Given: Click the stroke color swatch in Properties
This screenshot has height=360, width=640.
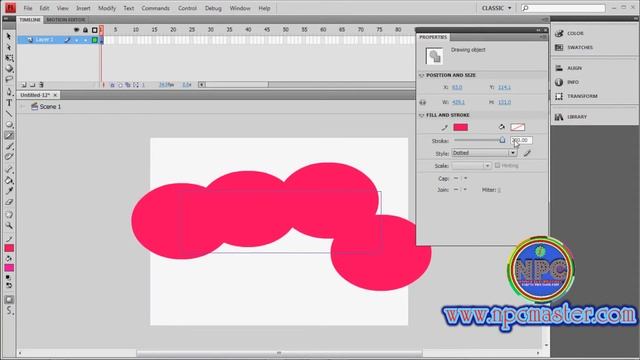Looking at the screenshot, I should click(x=460, y=127).
